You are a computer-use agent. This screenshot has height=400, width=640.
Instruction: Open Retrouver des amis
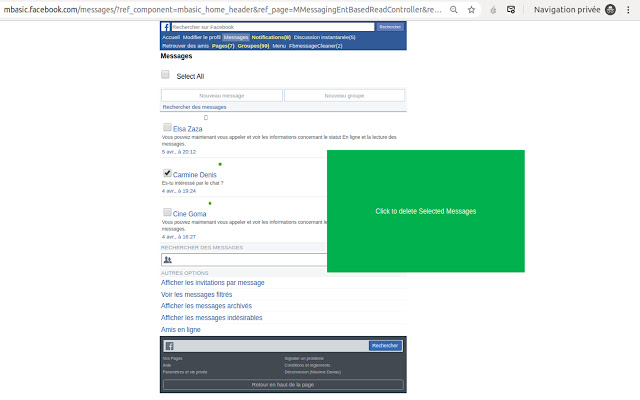[x=185, y=46]
